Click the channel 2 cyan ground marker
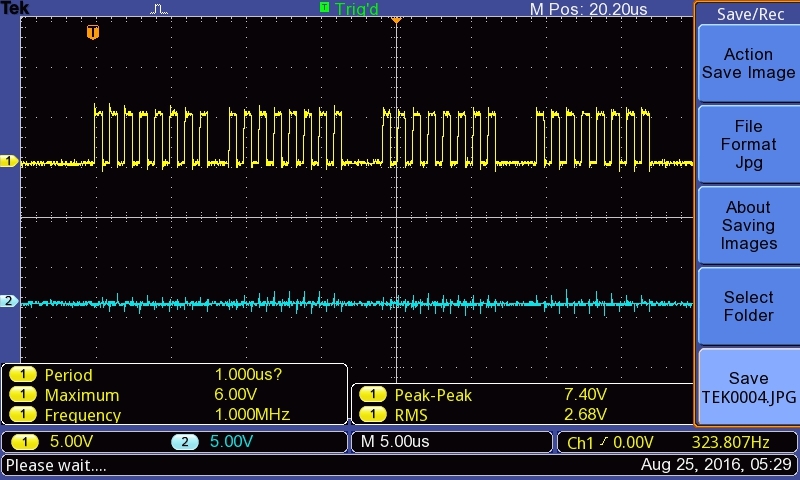The height and width of the screenshot is (480, 800). tap(9, 301)
